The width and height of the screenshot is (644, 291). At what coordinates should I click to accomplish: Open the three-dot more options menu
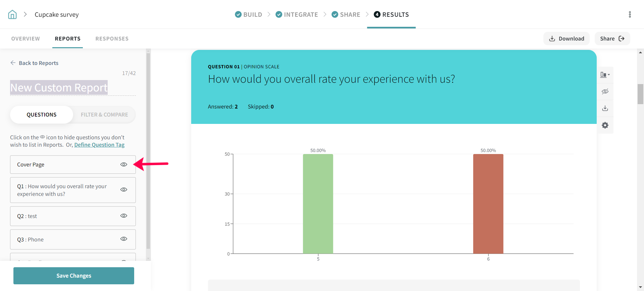[630, 14]
